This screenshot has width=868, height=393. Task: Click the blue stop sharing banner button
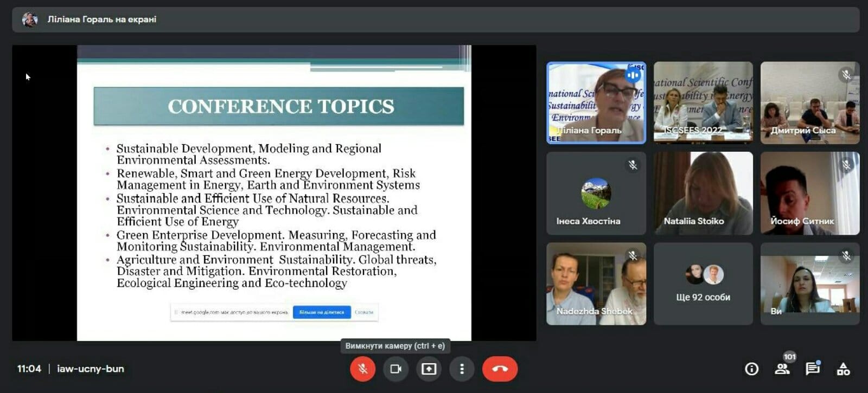point(322,312)
